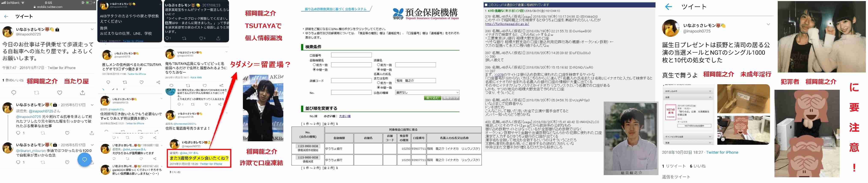
Task: Open Twitter for iPhone link dated 2018年10月02日
Action: coord(722,152)
